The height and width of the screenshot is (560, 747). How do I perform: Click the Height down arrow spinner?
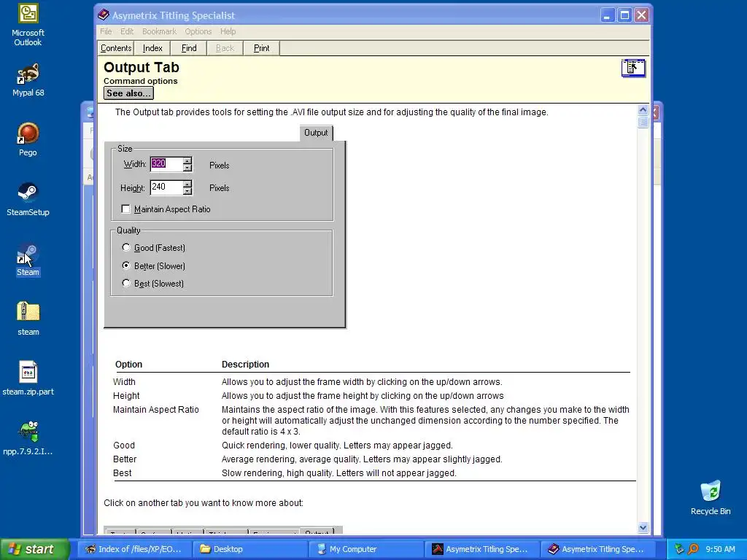tap(187, 191)
